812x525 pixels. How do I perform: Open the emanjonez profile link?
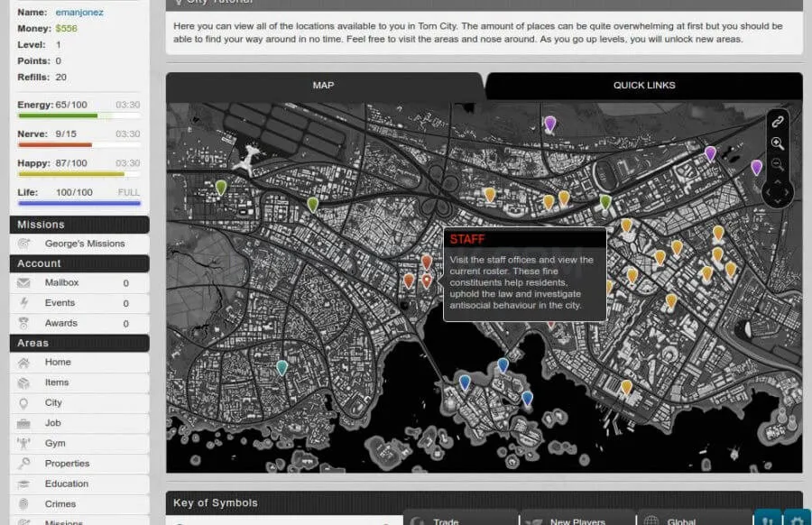tap(79, 13)
